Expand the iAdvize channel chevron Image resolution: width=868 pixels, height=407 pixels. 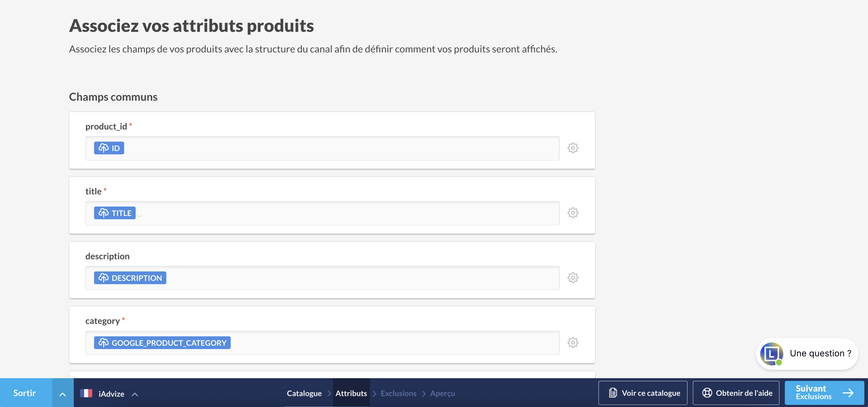click(x=135, y=394)
